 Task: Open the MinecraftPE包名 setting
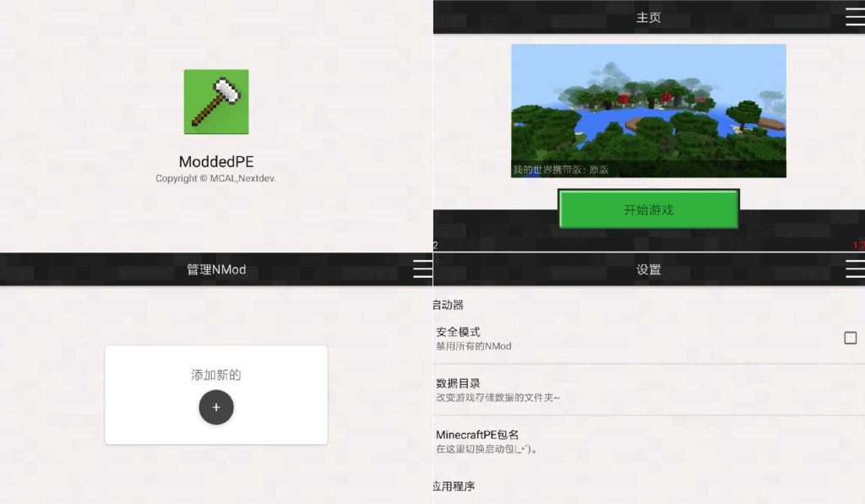649,442
